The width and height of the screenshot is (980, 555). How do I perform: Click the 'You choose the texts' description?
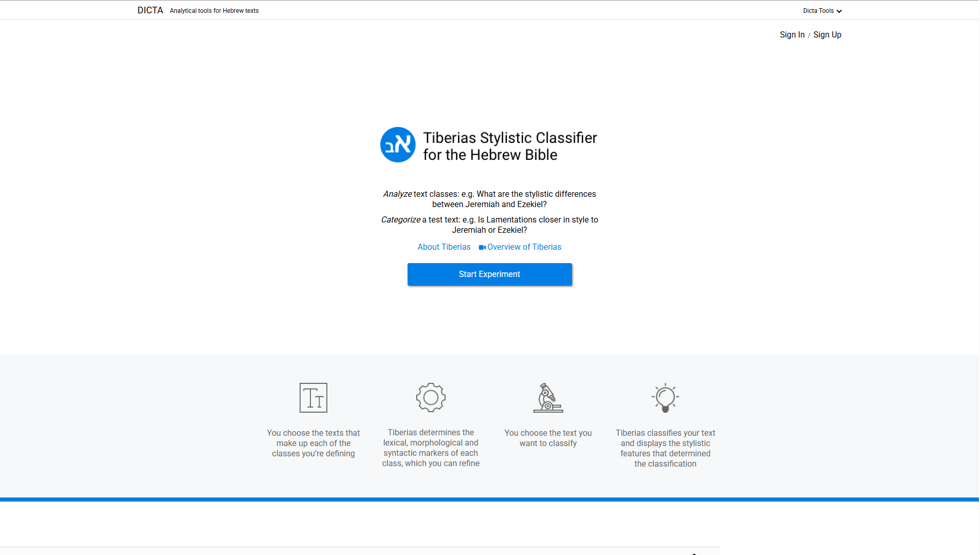tap(313, 443)
